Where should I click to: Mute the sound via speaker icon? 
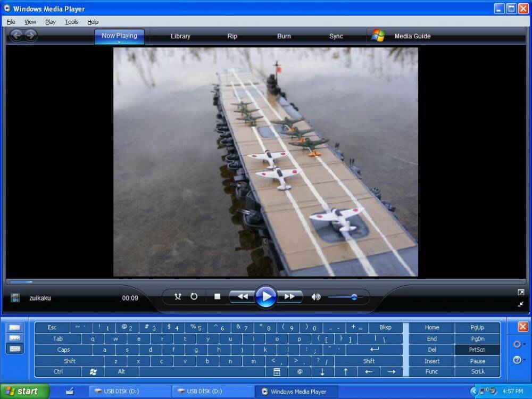(316, 297)
